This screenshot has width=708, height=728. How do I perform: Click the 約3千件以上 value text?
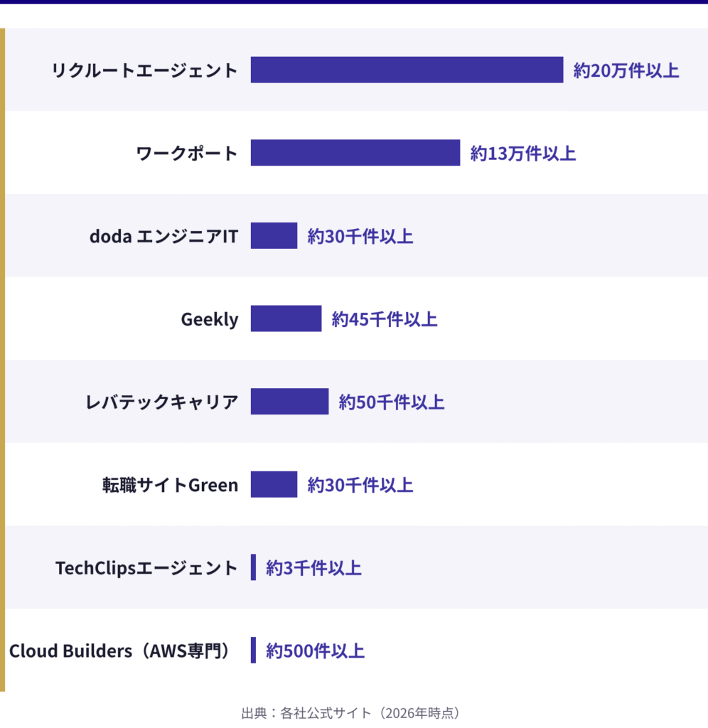(x=313, y=568)
